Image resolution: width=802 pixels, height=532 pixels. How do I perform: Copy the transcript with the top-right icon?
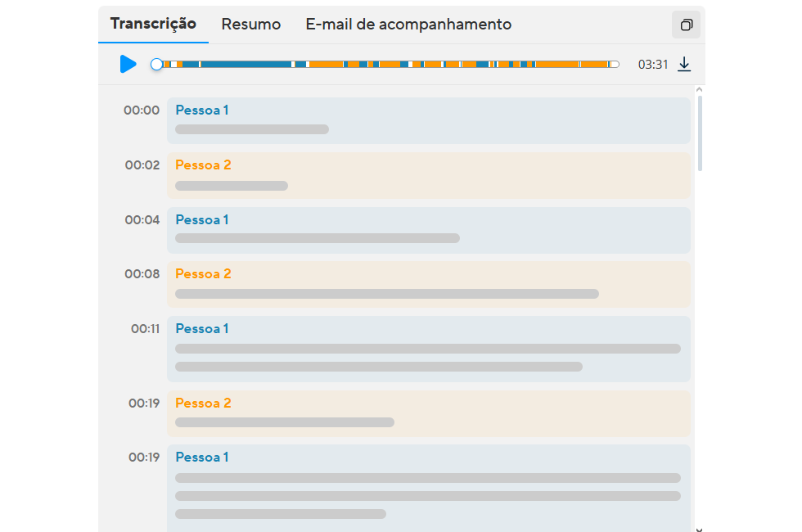point(686,25)
